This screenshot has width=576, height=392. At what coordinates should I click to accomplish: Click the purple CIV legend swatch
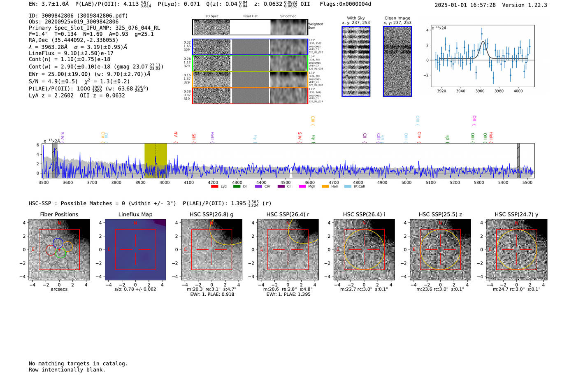[x=258, y=187]
